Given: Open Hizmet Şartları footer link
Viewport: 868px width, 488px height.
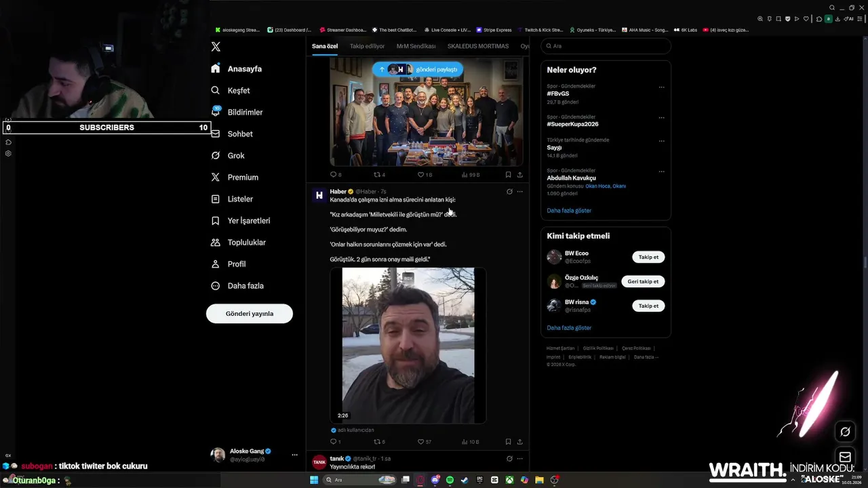Looking at the screenshot, I should point(560,348).
